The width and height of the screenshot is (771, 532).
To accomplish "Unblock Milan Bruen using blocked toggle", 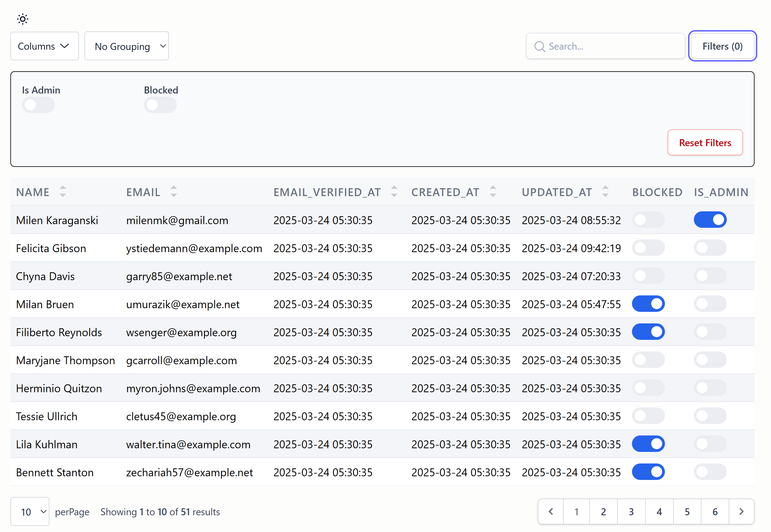I will (648, 304).
